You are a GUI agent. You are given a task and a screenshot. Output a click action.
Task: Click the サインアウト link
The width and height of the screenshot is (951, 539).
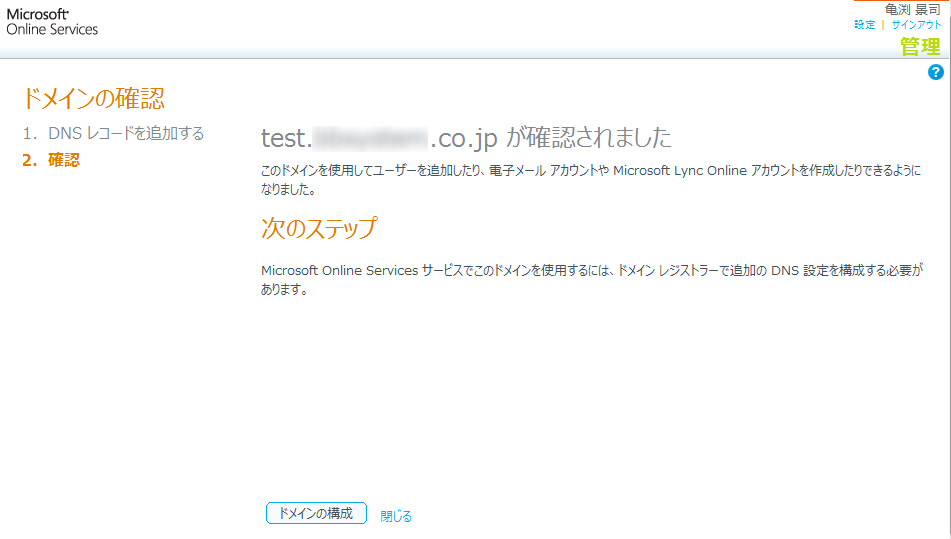coord(916,25)
